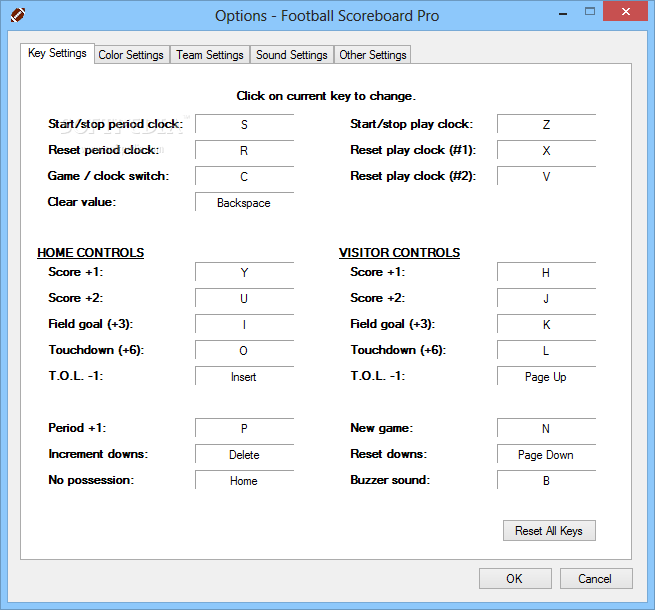This screenshot has width=655, height=610.
Task: Go to the Sound Settings tab
Action: (x=292, y=55)
